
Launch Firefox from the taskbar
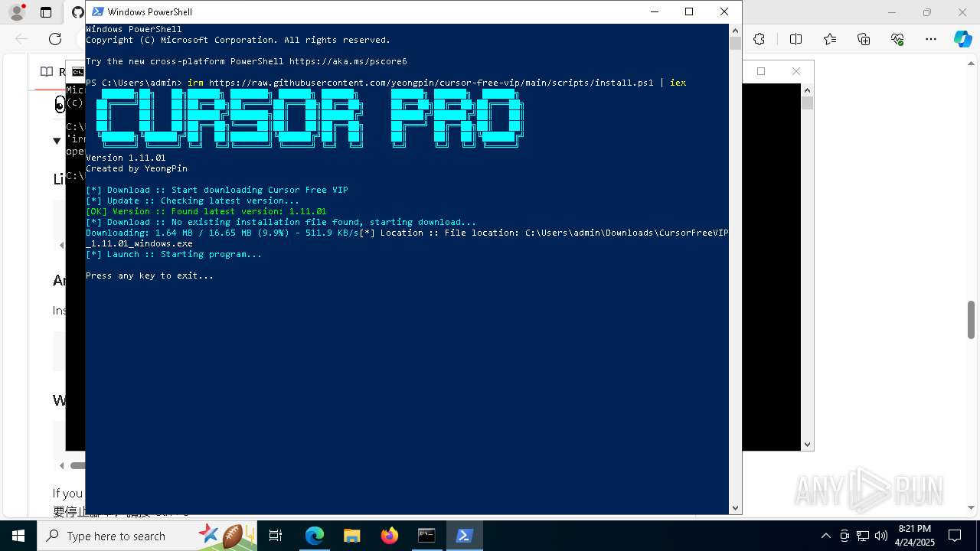pyautogui.click(x=389, y=536)
